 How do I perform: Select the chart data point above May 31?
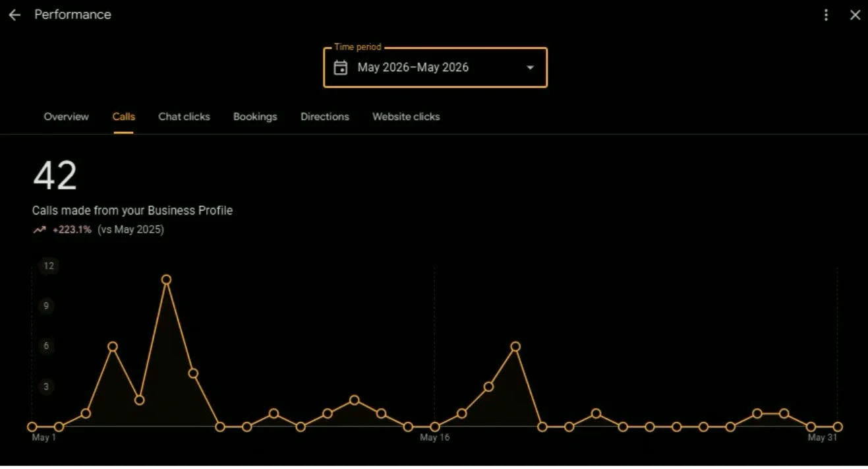pos(838,427)
